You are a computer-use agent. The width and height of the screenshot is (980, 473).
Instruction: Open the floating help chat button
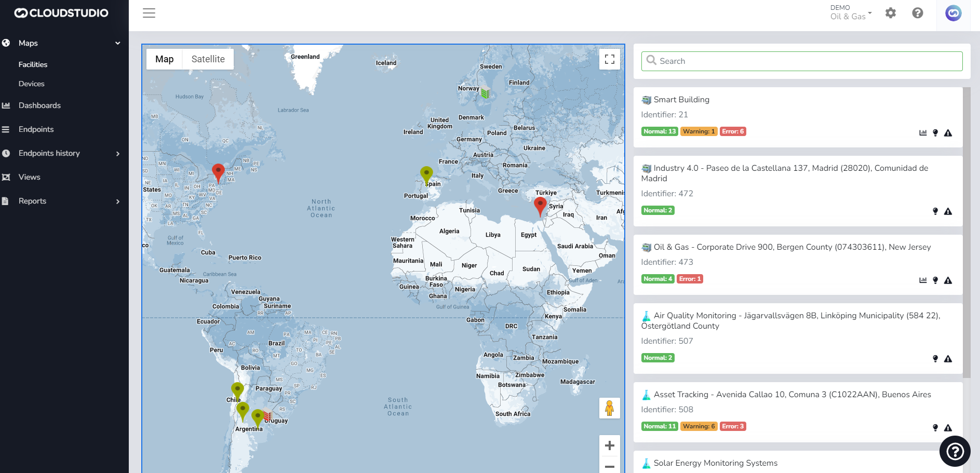[x=955, y=451]
